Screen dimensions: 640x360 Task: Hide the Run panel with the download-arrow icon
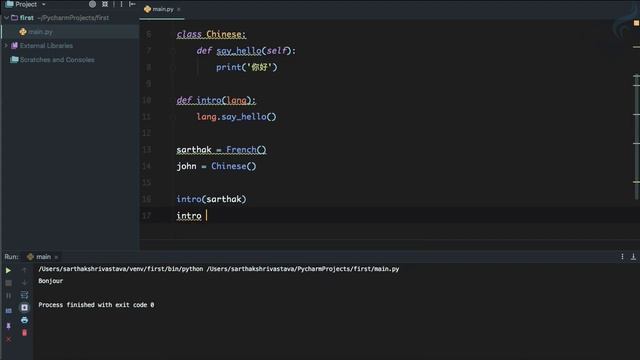click(x=633, y=257)
